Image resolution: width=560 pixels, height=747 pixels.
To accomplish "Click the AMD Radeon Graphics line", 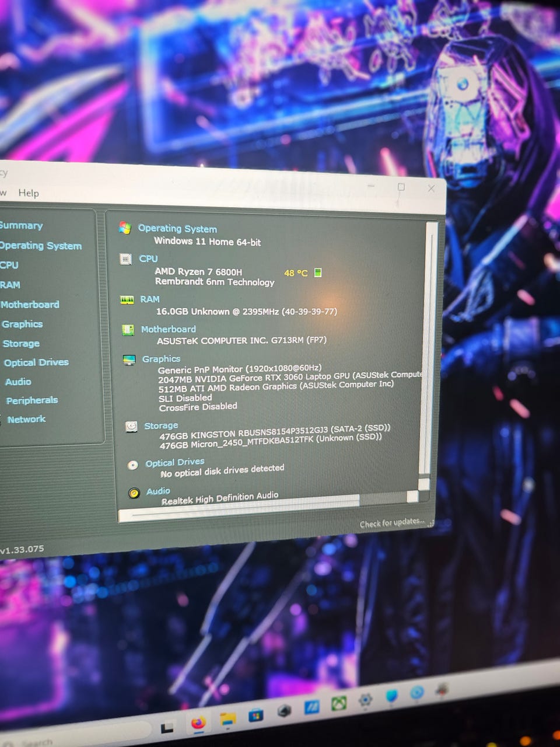I will click(x=276, y=386).
